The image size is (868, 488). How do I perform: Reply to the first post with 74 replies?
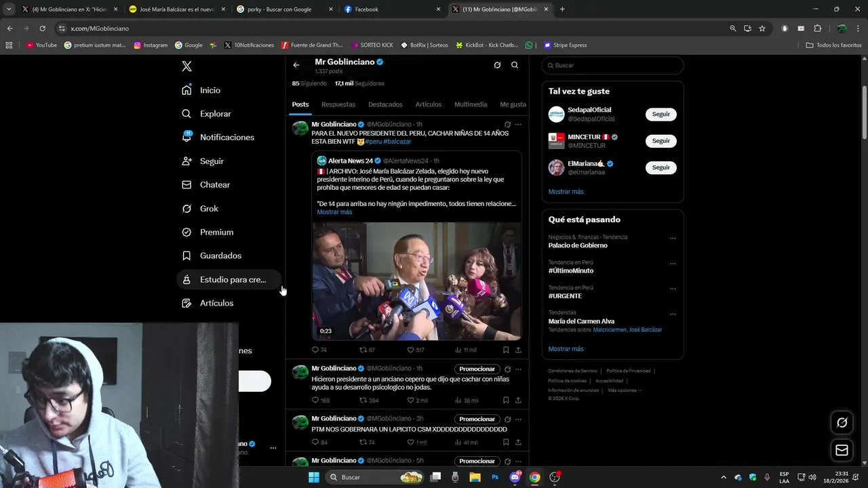(319, 350)
